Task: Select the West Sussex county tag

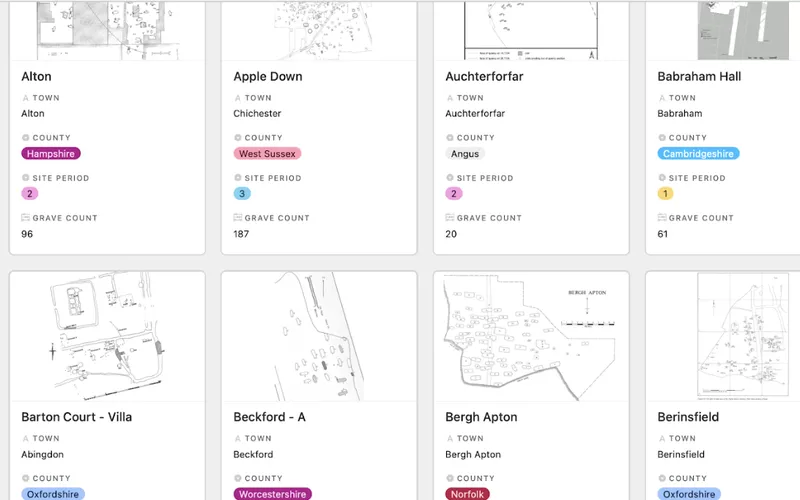Action: point(267,154)
